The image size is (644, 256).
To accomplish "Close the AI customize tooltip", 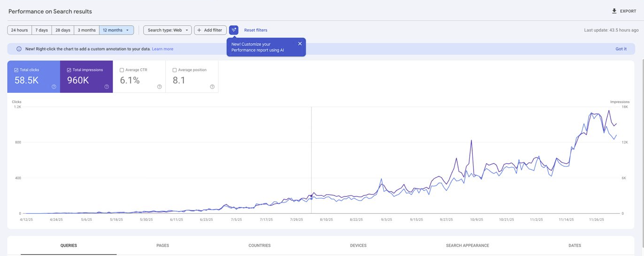I will point(300,44).
